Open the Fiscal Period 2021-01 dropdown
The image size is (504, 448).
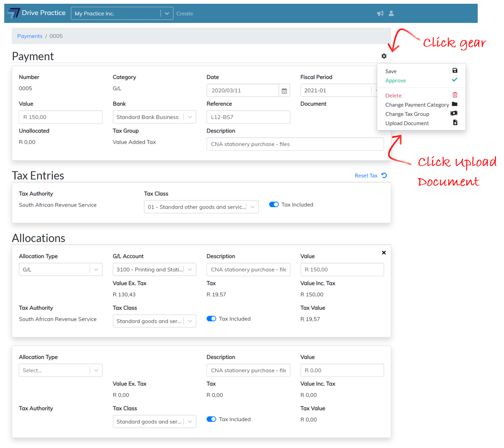coord(339,91)
